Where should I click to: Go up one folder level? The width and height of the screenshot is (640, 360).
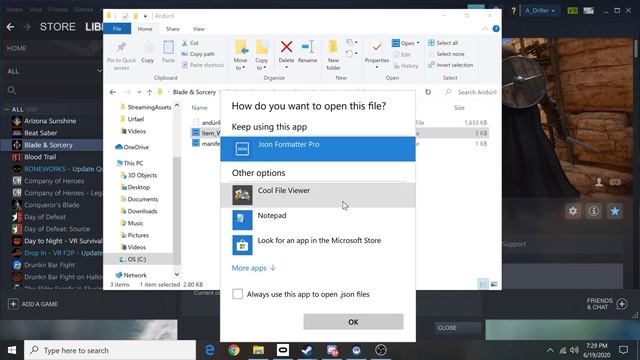[149, 92]
